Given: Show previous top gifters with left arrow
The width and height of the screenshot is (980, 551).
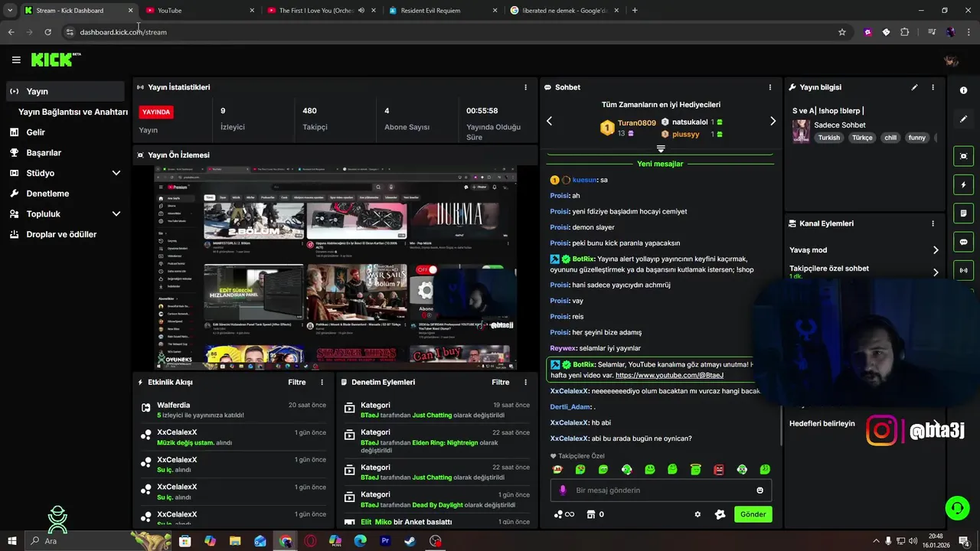Looking at the screenshot, I should coord(549,121).
